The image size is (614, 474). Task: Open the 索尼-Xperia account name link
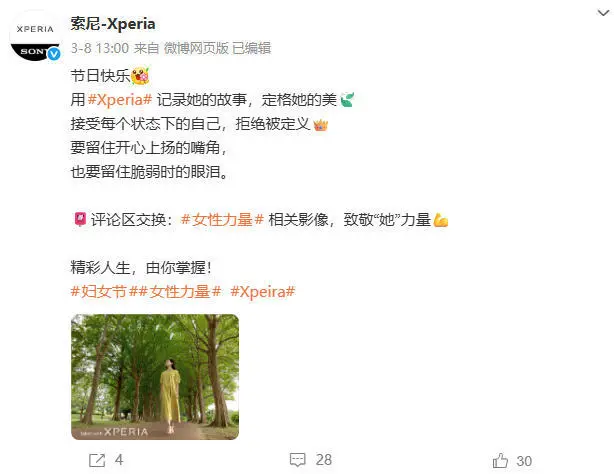113,24
